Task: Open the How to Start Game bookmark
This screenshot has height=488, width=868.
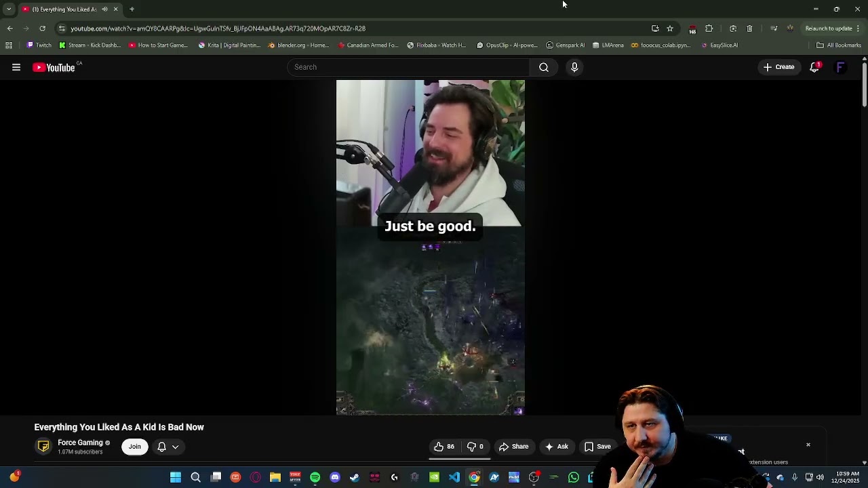Action: (x=158, y=45)
